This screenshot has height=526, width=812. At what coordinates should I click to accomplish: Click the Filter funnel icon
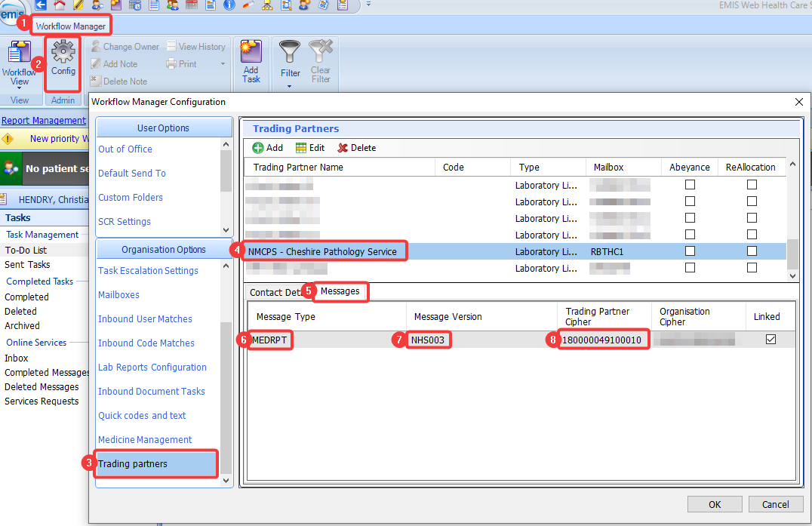290,52
